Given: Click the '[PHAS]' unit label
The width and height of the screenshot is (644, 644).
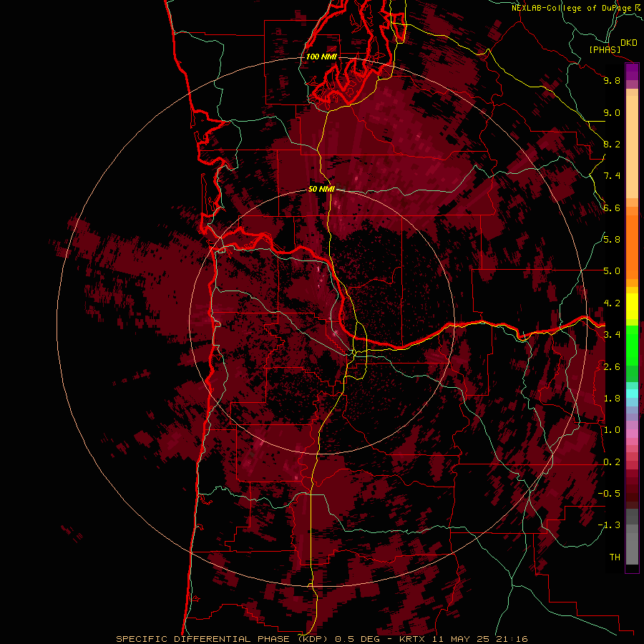Looking at the screenshot, I should [x=605, y=49].
